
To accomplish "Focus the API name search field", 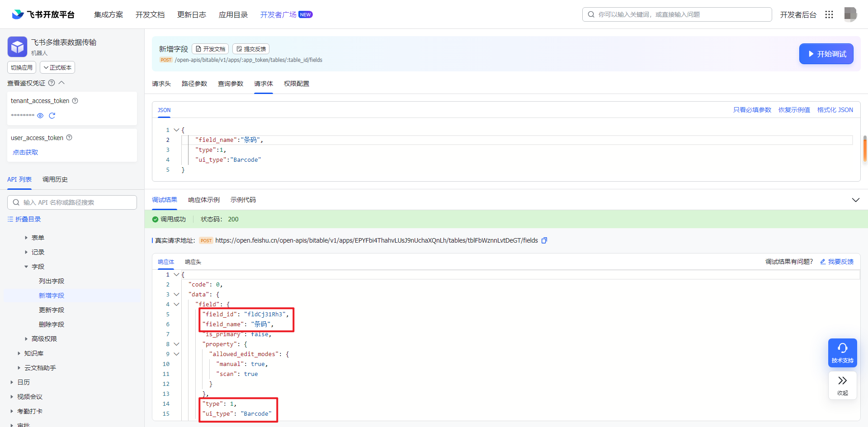I will [x=72, y=202].
